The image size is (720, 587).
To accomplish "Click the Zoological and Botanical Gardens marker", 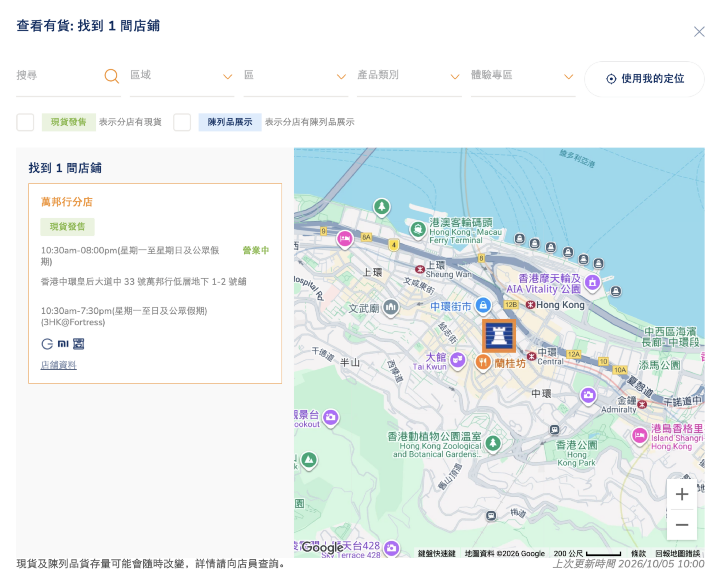I will click(x=493, y=444).
